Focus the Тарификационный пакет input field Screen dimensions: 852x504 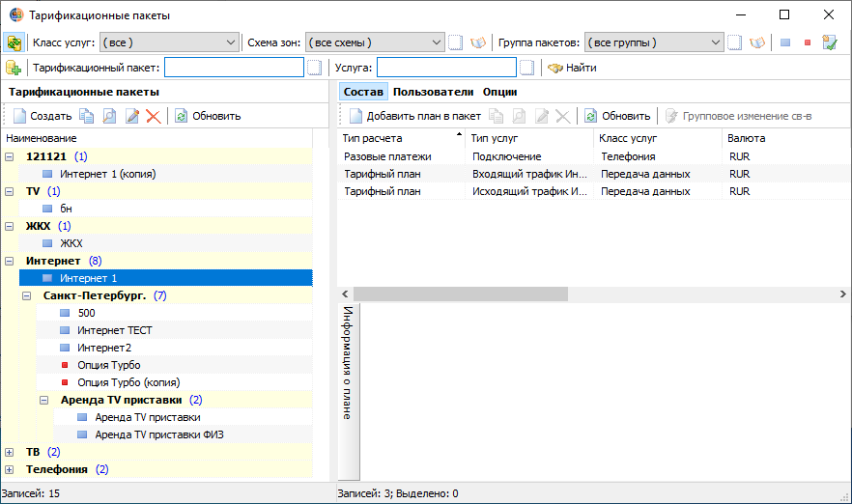(x=234, y=68)
